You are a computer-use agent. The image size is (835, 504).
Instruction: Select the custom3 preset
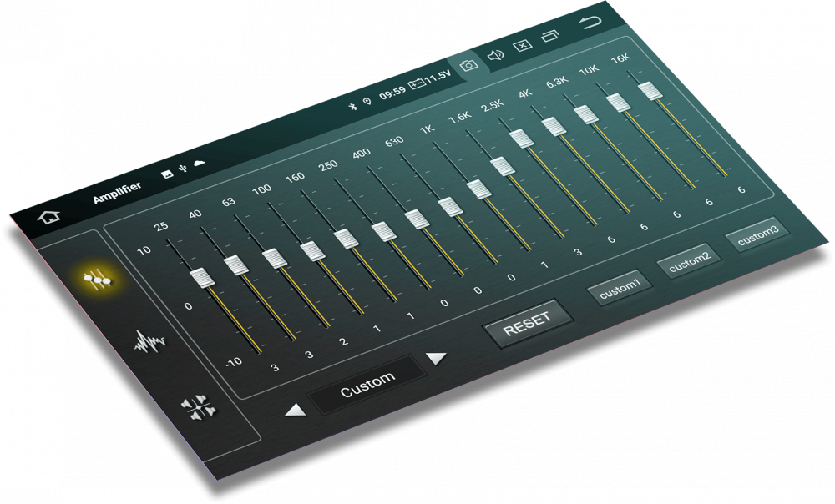(757, 237)
